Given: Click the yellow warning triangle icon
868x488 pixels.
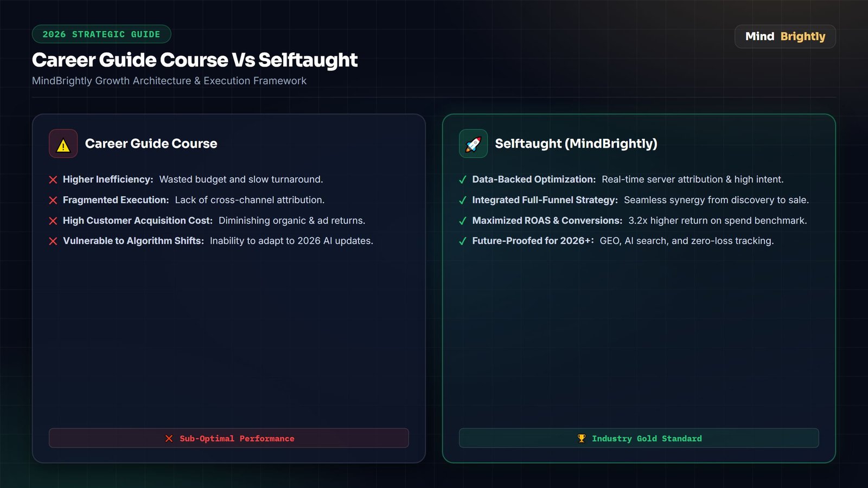Looking at the screenshot, I should 63,144.
